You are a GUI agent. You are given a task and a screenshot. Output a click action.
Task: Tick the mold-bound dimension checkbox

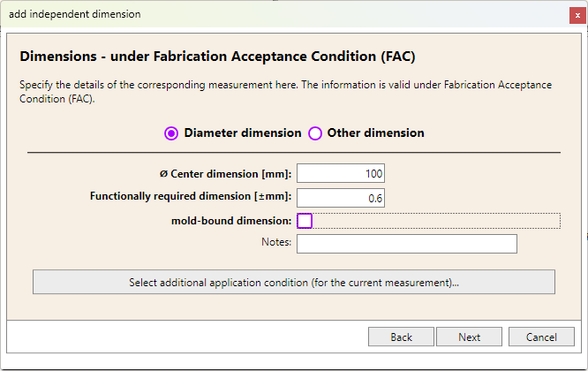point(305,221)
